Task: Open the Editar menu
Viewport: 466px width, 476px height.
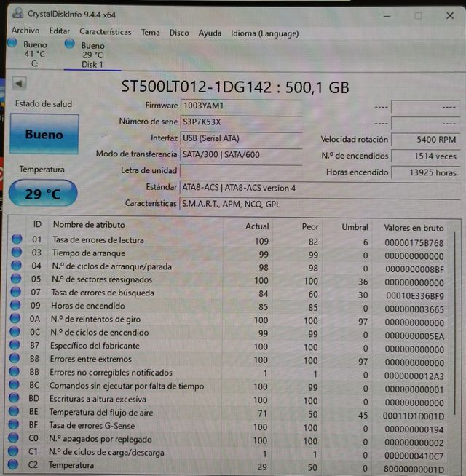Action: tap(59, 31)
